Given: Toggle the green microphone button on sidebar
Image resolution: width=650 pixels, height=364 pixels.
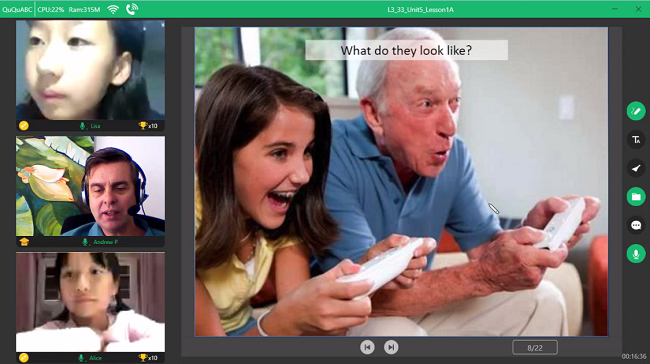Looking at the screenshot, I should (635, 254).
